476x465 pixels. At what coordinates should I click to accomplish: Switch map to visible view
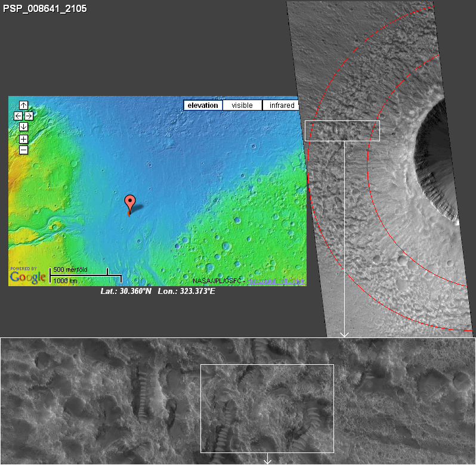pyautogui.click(x=242, y=106)
